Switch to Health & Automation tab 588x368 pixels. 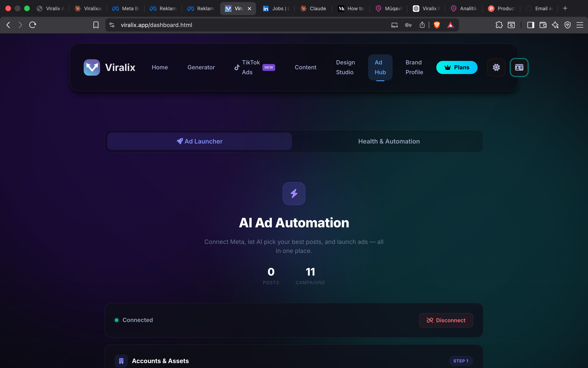pos(389,141)
